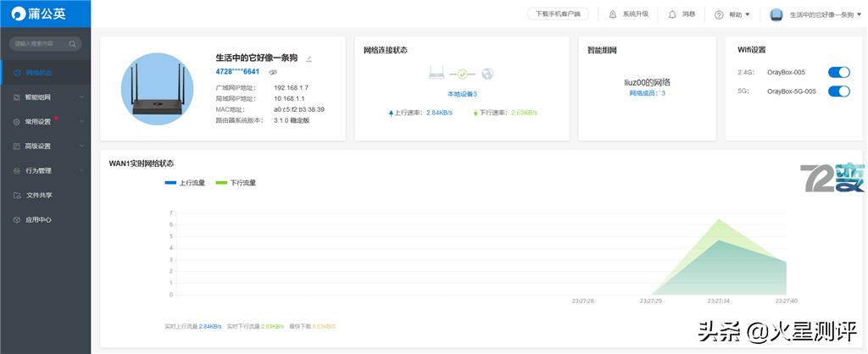
Task: Click the 帮助 question mark icon
Action: (719, 15)
